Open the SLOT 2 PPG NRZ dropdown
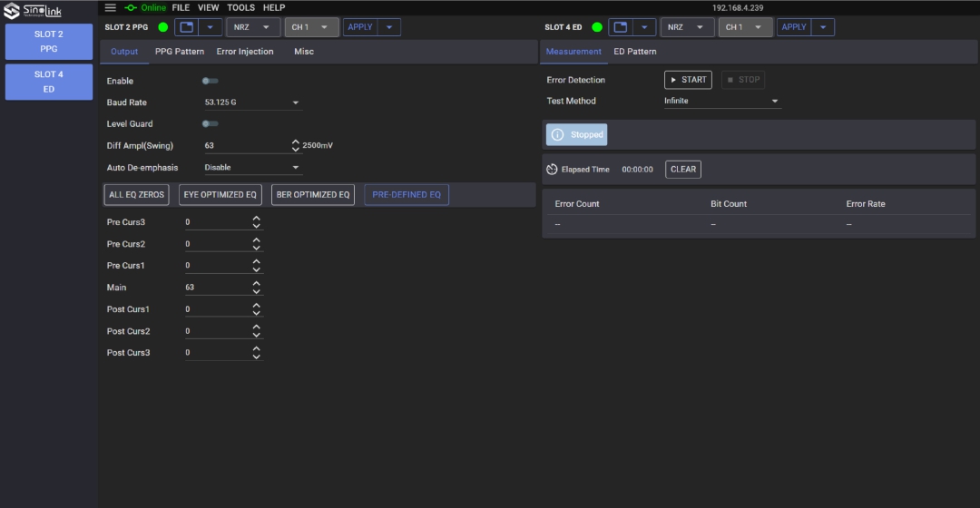 [252, 27]
